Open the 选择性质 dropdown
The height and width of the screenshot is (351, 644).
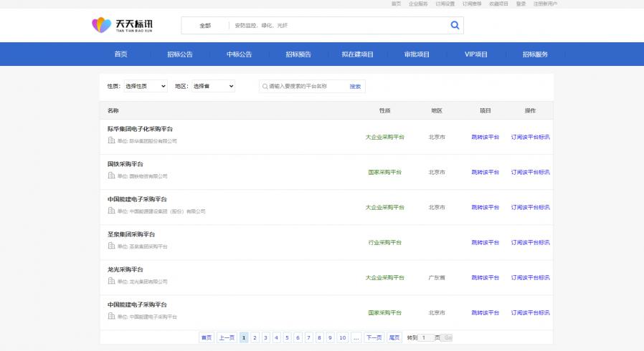[x=146, y=86]
